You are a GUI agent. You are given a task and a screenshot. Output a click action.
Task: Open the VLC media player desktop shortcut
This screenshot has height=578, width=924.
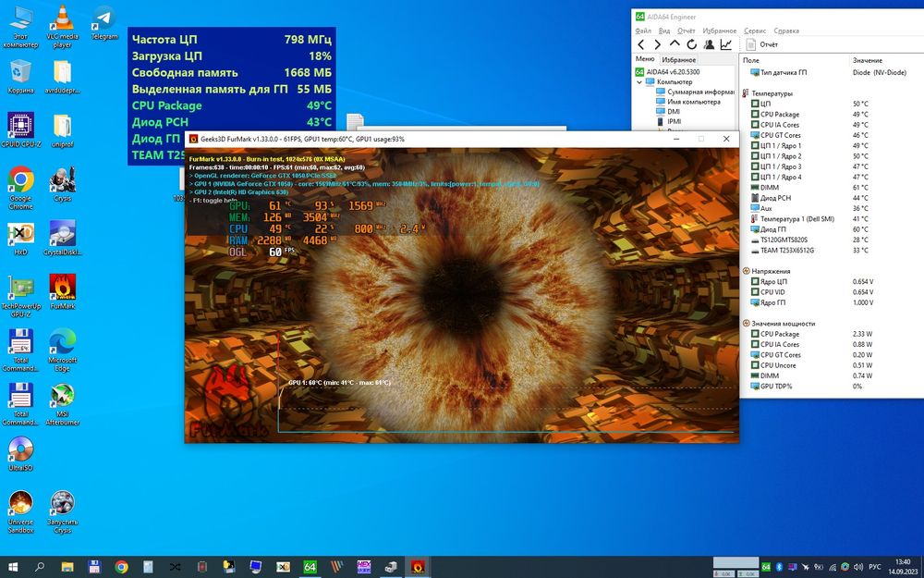tap(62, 27)
